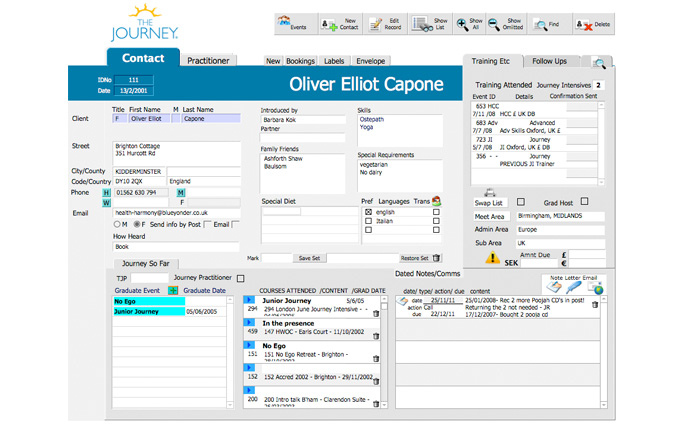Select the No Ego graduate event

pyautogui.click(x=149, y=301)
